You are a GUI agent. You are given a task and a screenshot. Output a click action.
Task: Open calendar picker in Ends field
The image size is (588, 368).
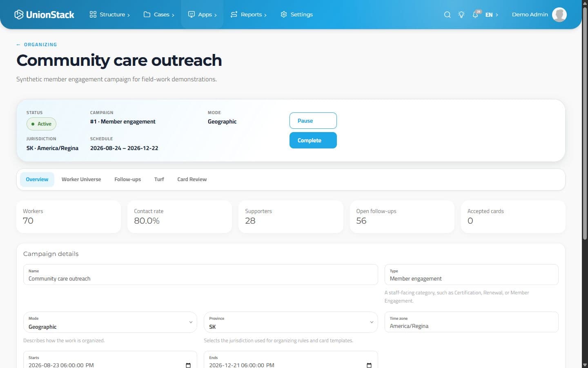[x=369, y=365]
